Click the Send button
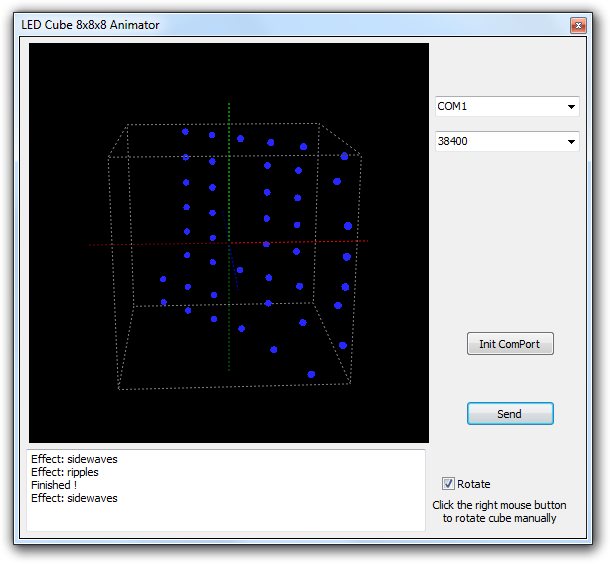Screen dimensions: 610x564 point(510,413)
